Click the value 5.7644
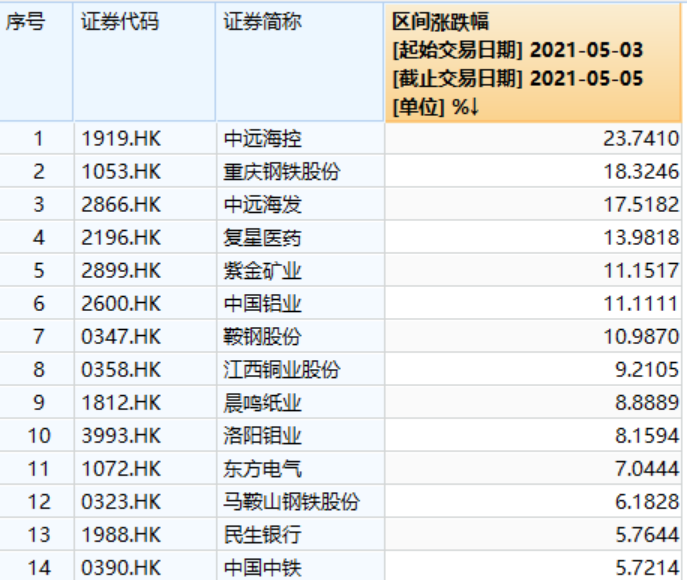The height and width of the screenshot is (580, 687). click(x=647, y=535)
